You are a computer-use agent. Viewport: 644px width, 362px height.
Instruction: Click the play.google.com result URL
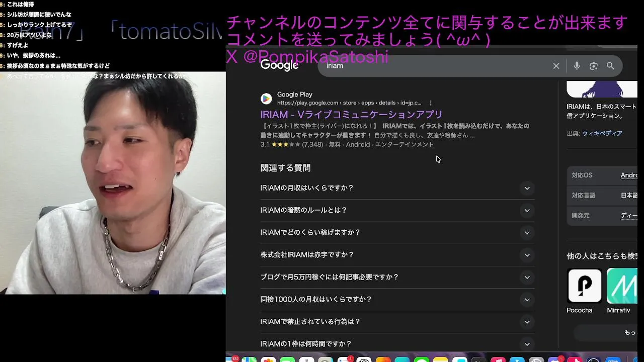(x=349, y=103)
